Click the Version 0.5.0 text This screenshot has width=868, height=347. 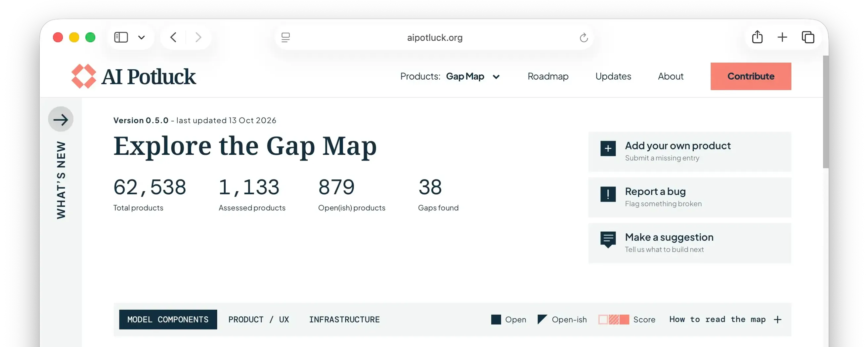point(141,121)
